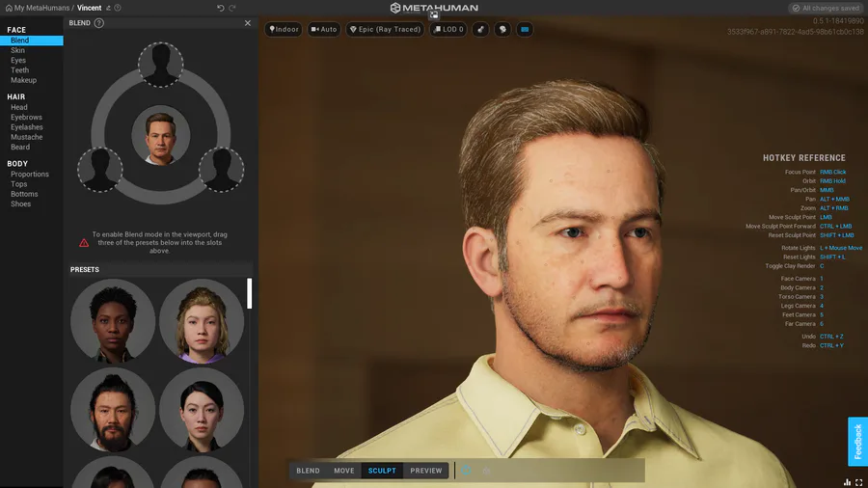Click the redo arrow in the top bar

[x=232, y=9]
